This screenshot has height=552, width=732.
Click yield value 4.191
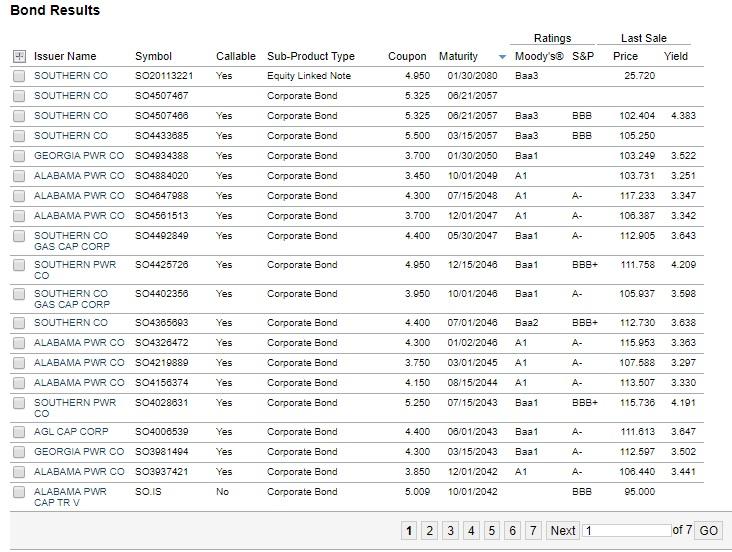click(x=683, y=403)
